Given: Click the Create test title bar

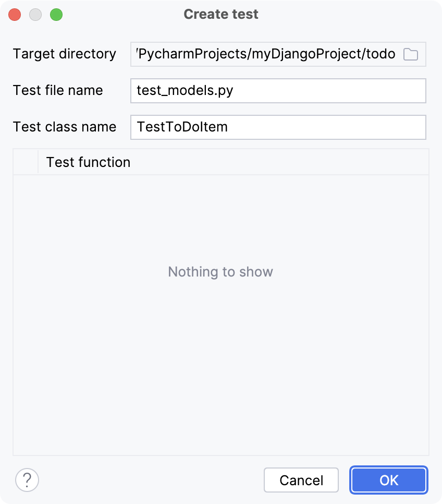Looking at the screenshot, I should [x=220, y=14].
